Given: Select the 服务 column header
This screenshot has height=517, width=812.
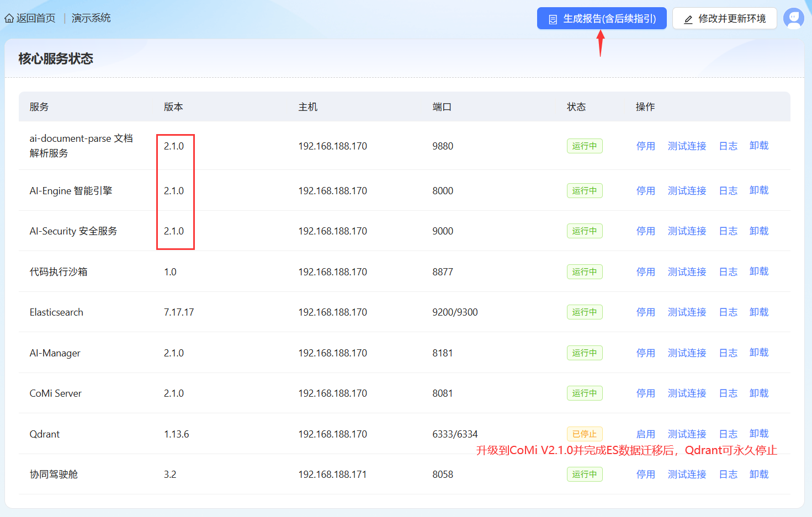Looking at the screenshot, I should 39,106.
